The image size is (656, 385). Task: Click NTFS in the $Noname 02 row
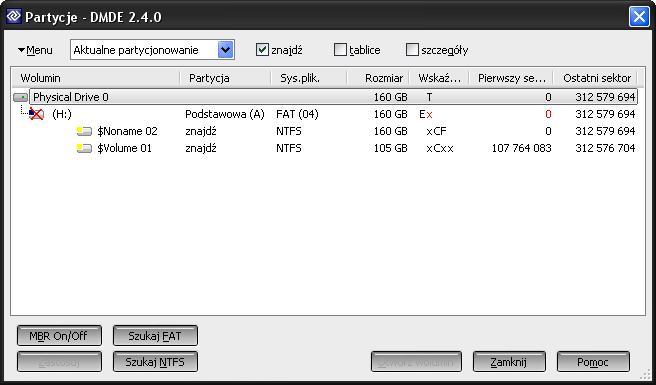pyautogui.click(x=289, y=131)
